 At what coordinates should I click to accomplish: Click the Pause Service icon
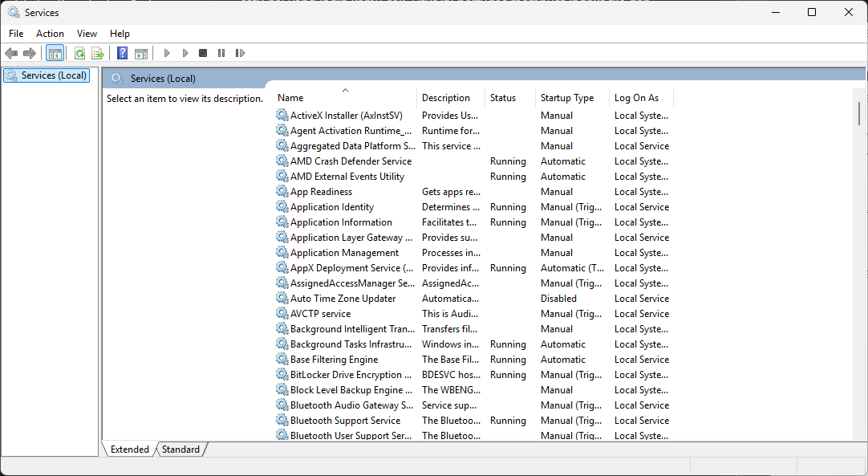click(x=221, y=53)
